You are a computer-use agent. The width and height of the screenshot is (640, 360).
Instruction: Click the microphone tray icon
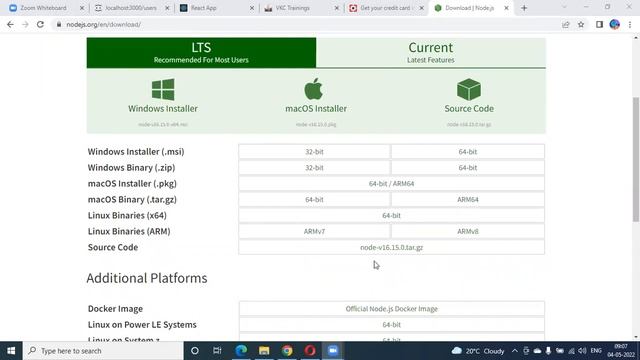coord(548,351)
